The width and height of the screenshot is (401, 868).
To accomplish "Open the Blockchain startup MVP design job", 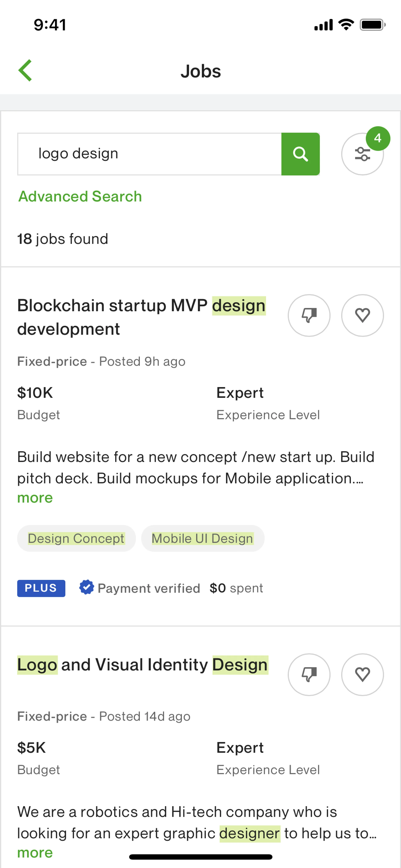I will click(141, 317).
